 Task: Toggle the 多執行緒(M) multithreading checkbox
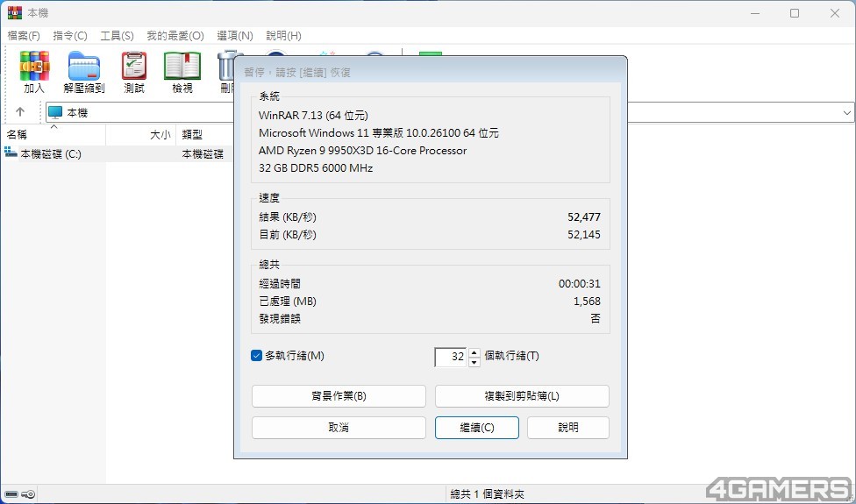(256, 356)
